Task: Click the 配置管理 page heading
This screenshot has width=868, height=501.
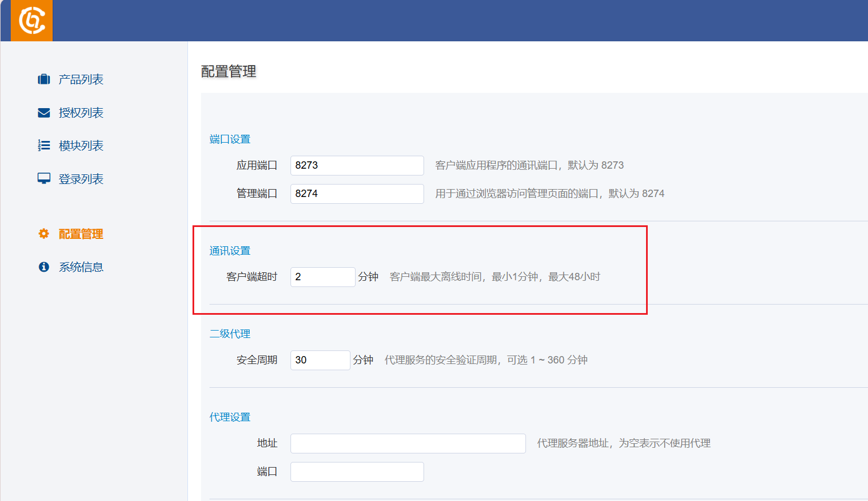Action: [229, 71]
